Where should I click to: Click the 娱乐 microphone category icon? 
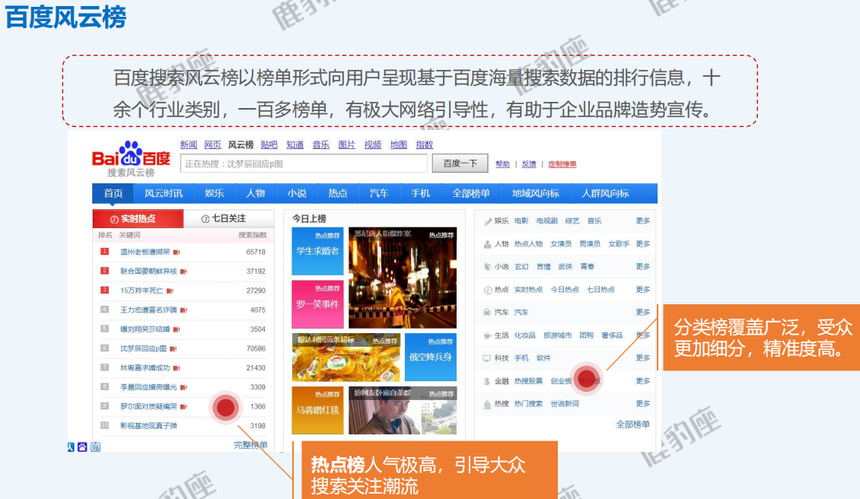coord(487,222)
